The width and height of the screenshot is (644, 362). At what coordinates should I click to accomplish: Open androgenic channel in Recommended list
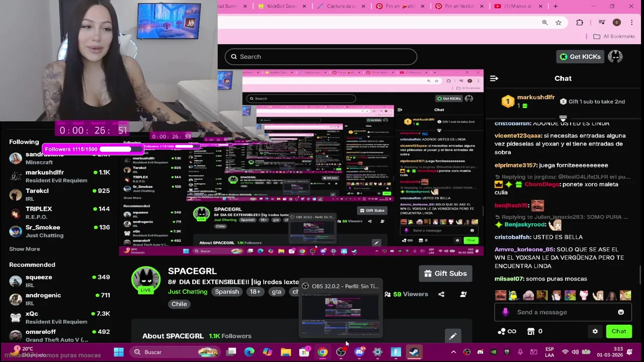coord(59,299)
